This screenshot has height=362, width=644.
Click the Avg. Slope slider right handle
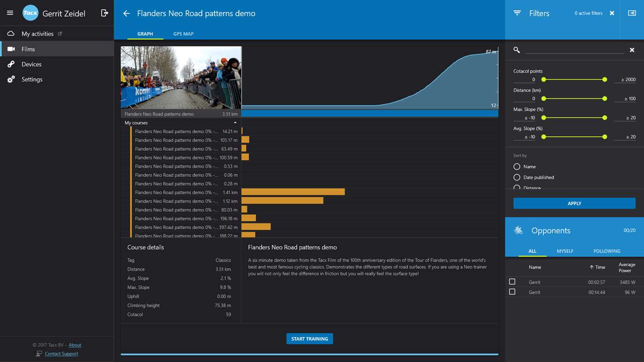(604, 137)
